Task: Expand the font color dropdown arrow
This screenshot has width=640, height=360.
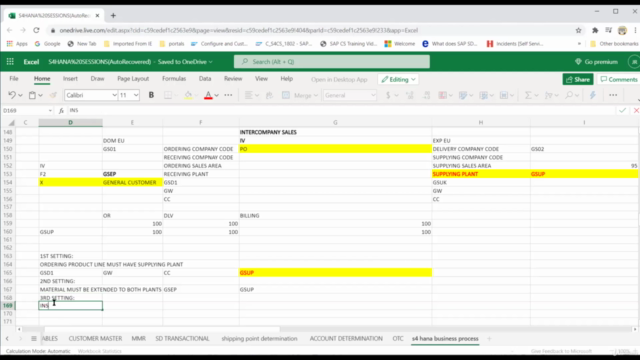Action: coord(217,96)
